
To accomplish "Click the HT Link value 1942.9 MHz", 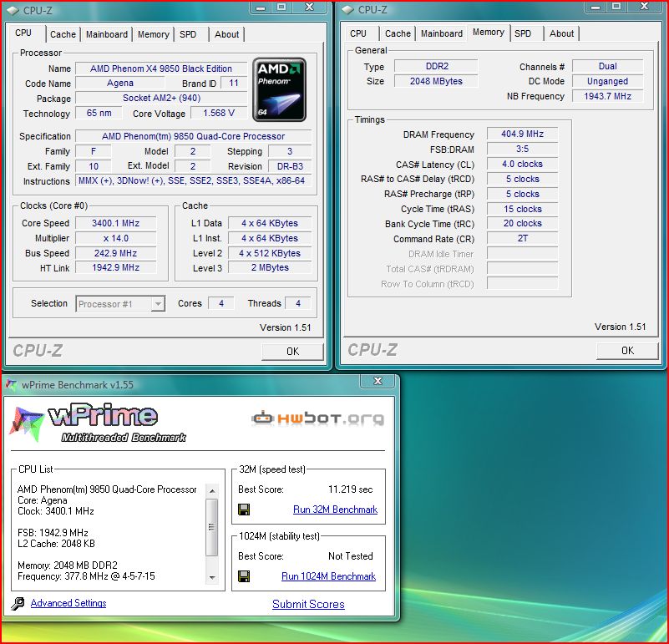I will tap(115, 267).
